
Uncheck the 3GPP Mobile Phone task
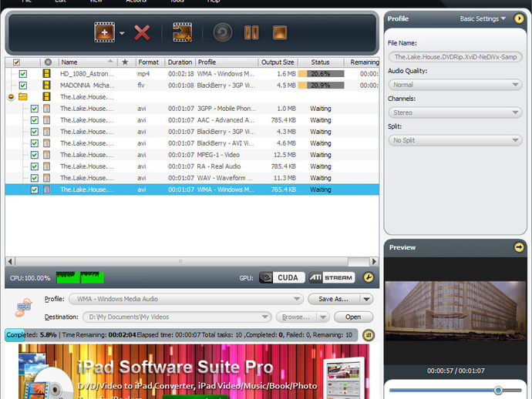coord(34,109)
